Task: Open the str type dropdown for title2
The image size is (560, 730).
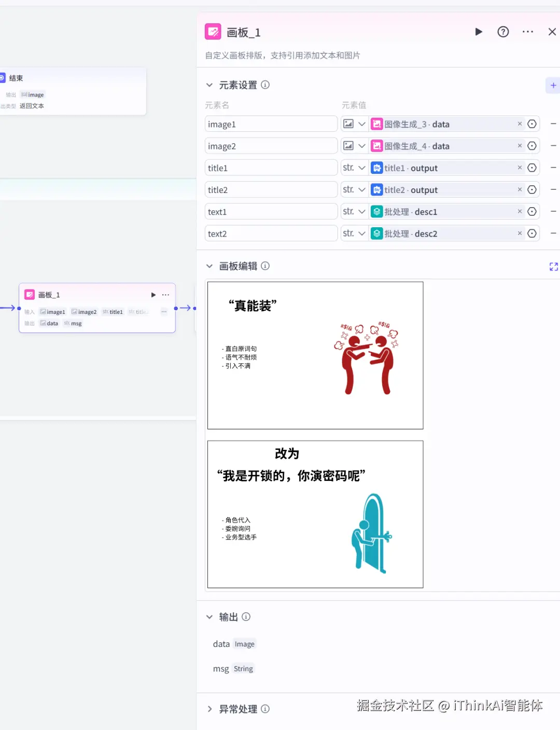Action: click(354, 189)
